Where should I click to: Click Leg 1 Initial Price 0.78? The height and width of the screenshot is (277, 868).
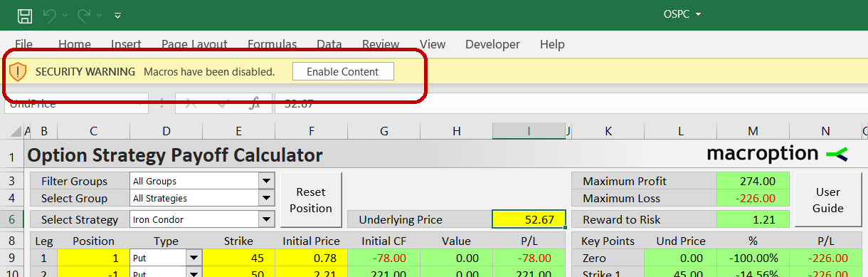(x=311, y=258)
